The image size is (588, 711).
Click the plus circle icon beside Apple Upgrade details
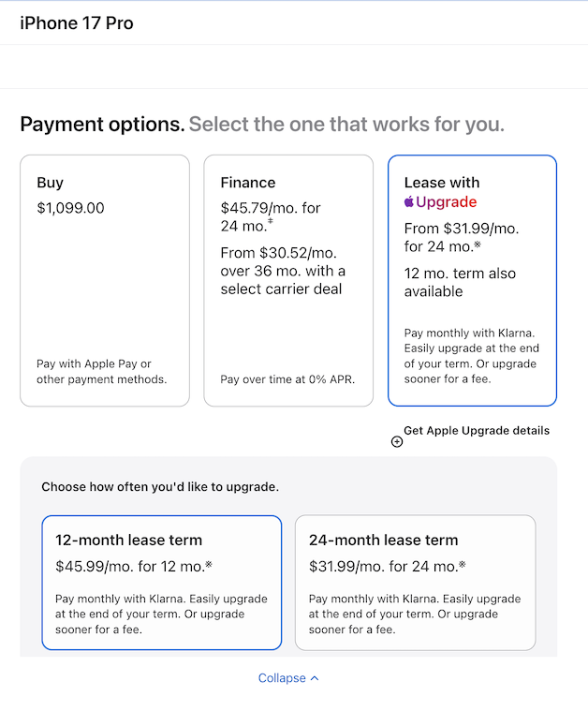click(397, 441)
